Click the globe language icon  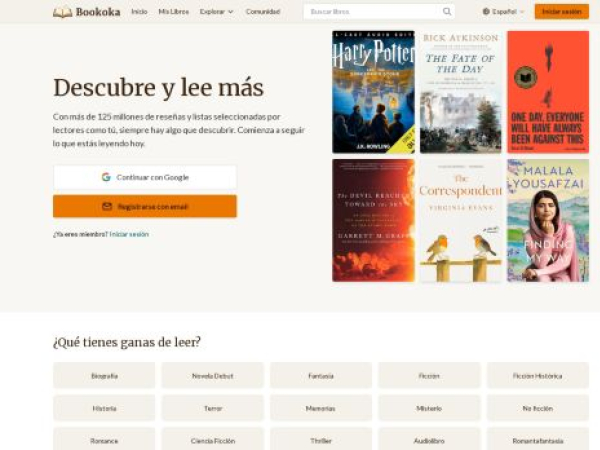pos(486,11)
